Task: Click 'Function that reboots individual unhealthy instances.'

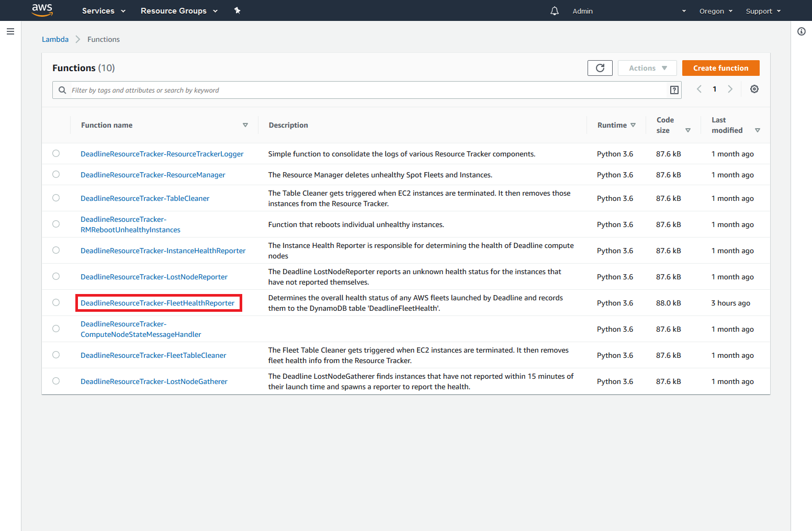Action: click(356, 224)
